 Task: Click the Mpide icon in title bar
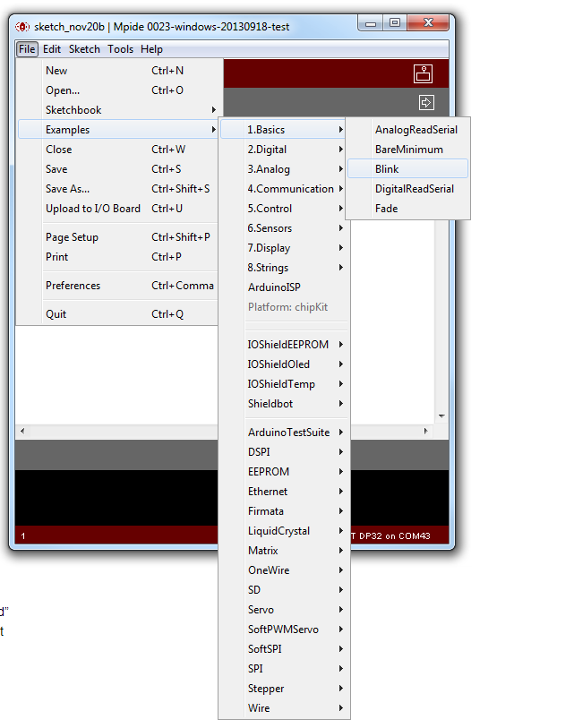point(23,26)
